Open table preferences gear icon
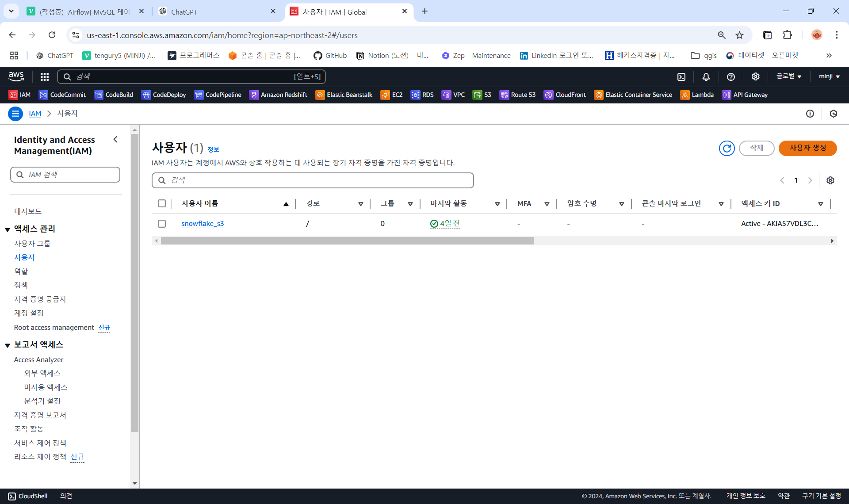Screen dimensions: 849x504 click(x=830, y=180)
